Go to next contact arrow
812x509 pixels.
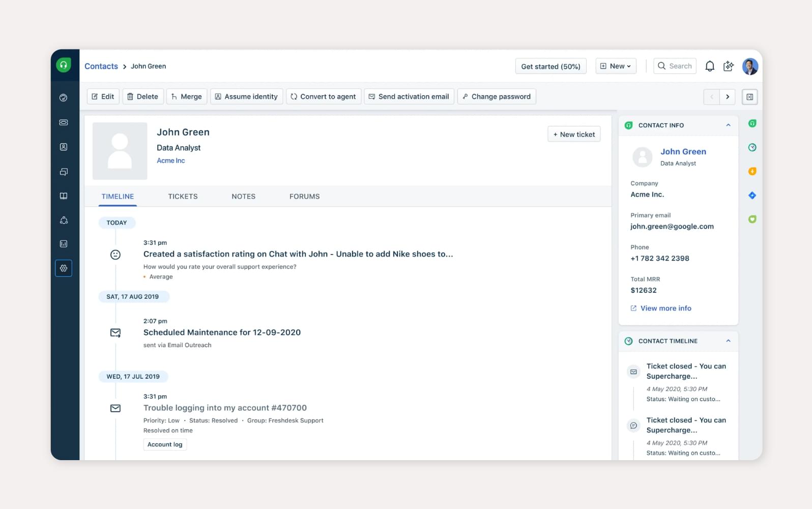click(x=728, y=97)
